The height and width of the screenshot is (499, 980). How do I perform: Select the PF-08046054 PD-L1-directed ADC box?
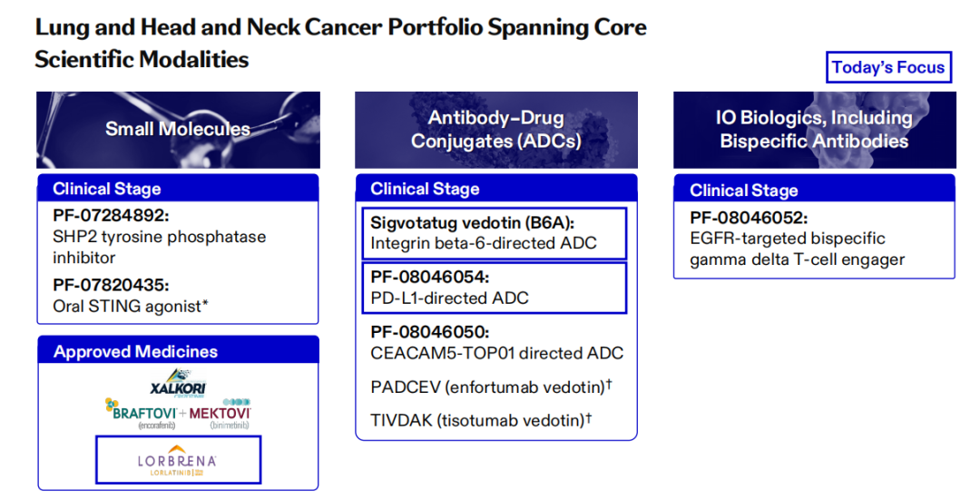[x=494, y=288]
